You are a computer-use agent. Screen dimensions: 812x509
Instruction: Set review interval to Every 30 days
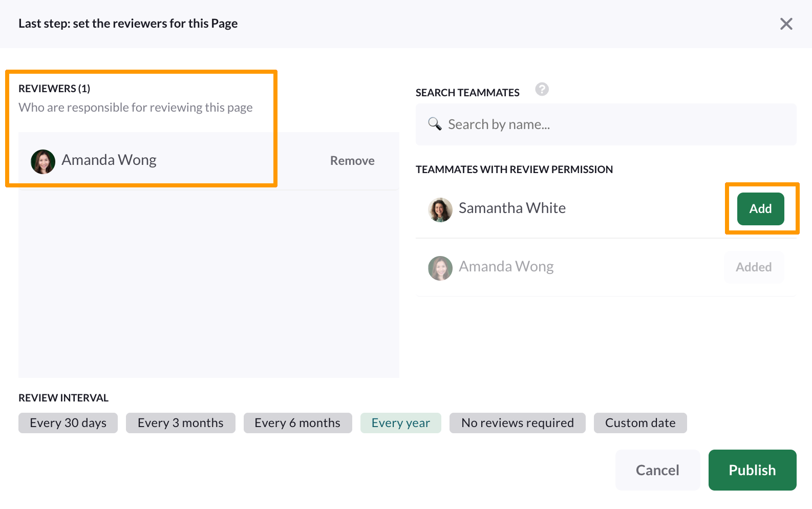point(68,423)
